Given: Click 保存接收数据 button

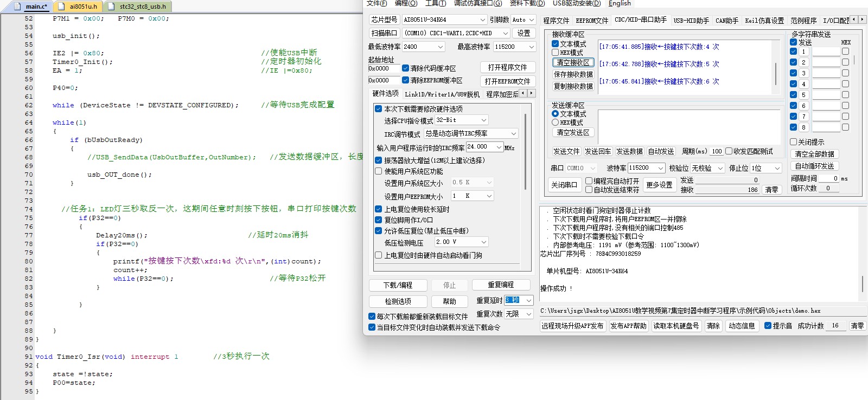Looking at the screenshot, I should pyautogui.click(x=573, y=75).
